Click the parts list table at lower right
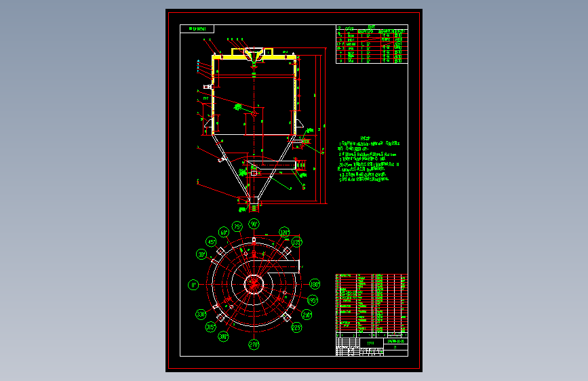This screenshot has width=588, height=381. point(372,306)
